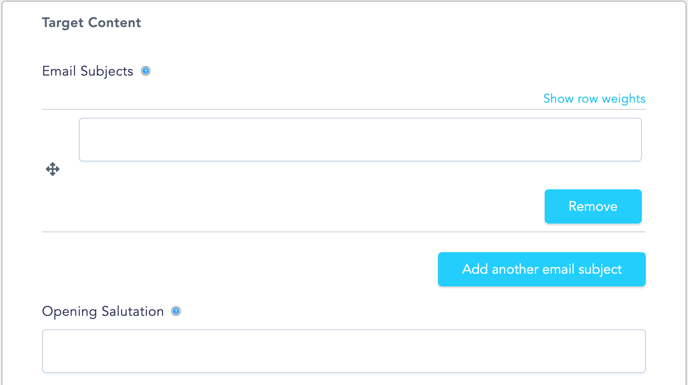688x385 pixels.
Task: Select the "Add another email subject" button
Action: click(542, 269)
